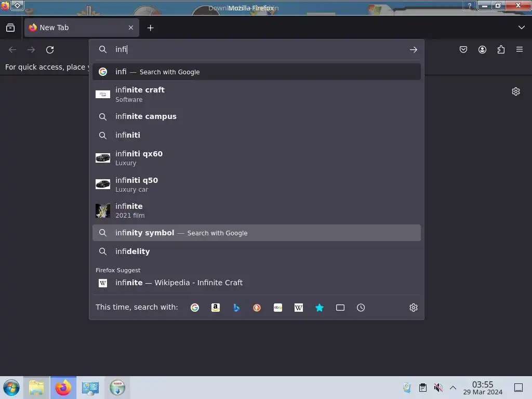Search this time with eBay icon
Screen dimensions: 532x399
pos(278,308)
